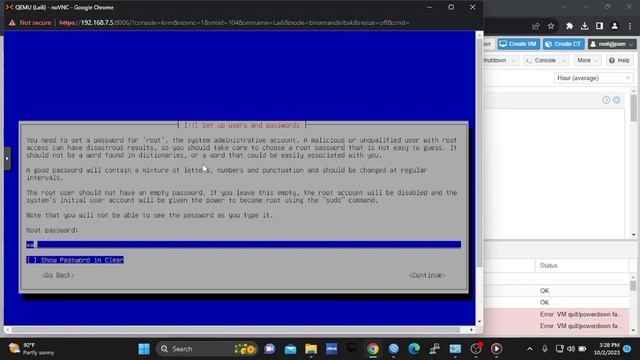The width and height of the screenshot is (640, 360).
Task: Click the noVNC URL address bar
Action: pos(235,23)
